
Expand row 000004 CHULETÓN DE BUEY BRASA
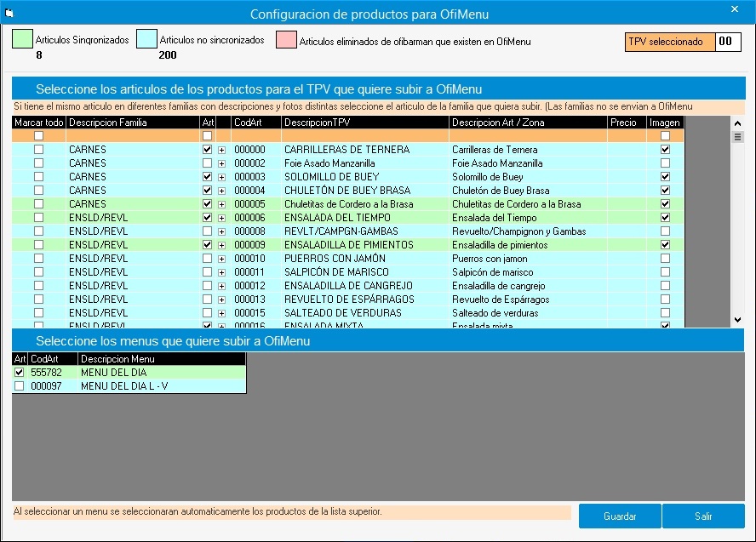click(222, 191)
